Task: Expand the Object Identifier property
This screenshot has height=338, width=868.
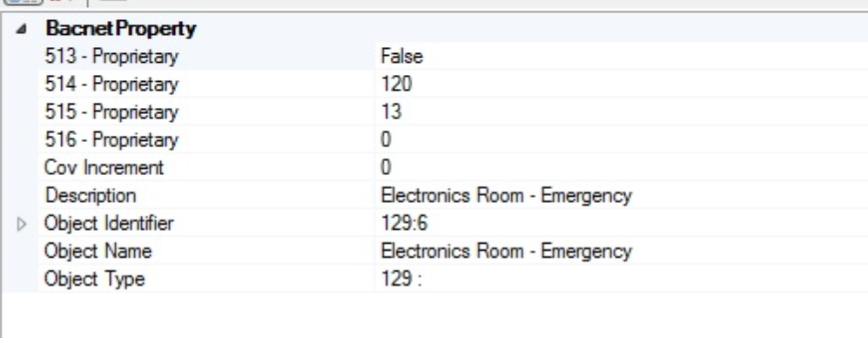Action: point(22,225)
